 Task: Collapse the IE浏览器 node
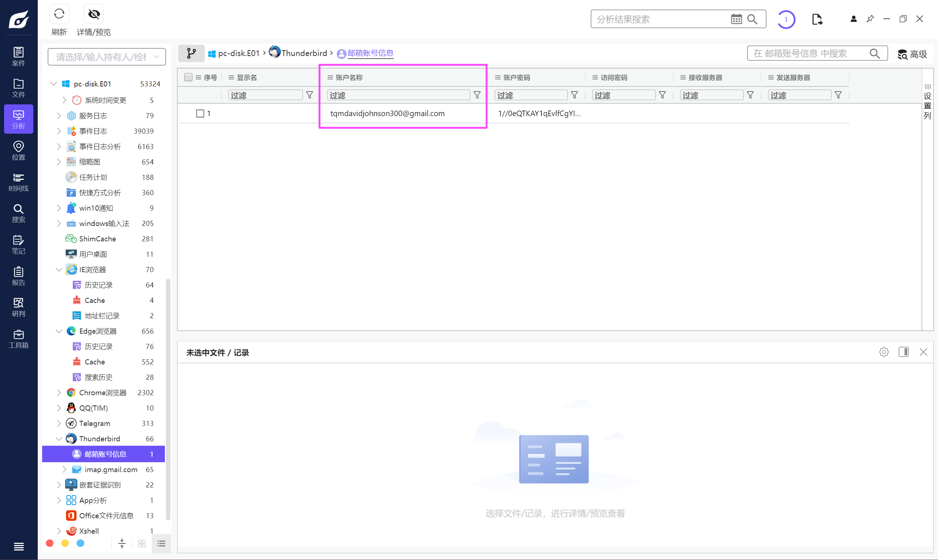click(59, 270)
